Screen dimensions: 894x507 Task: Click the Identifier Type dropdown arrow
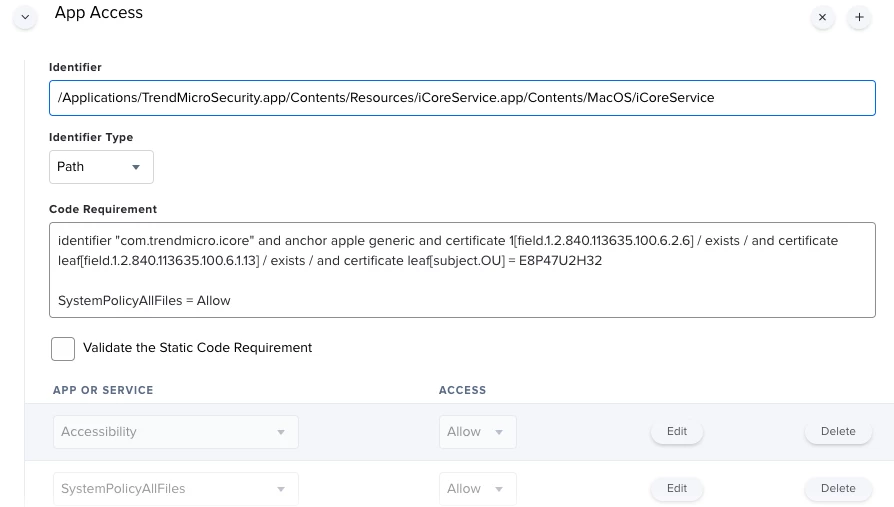coord(136,167)
